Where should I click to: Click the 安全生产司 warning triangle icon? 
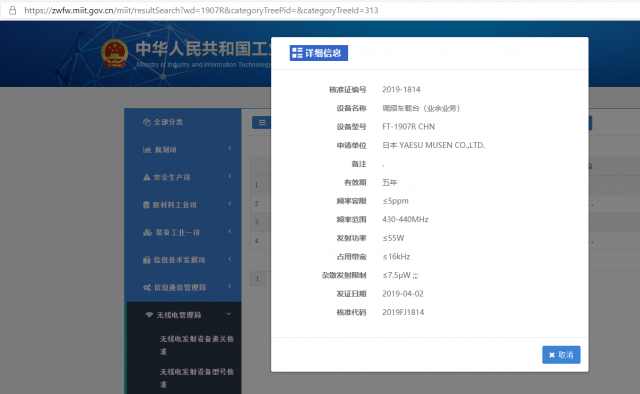point(147,177)
